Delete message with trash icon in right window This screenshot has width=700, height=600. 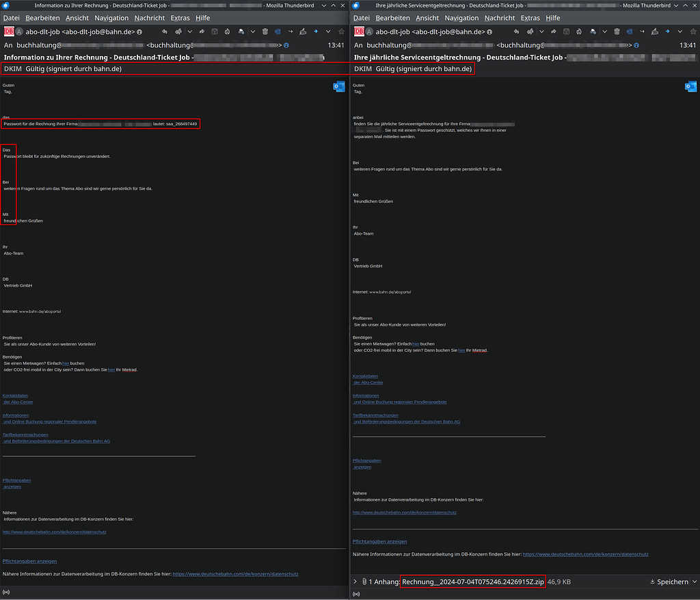[x=617, y=31]
